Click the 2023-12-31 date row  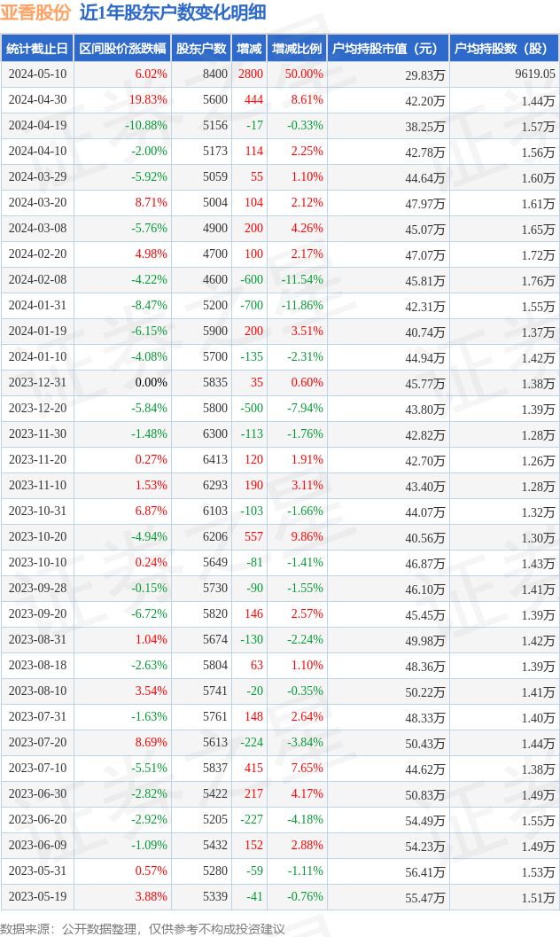click(37, 383)
